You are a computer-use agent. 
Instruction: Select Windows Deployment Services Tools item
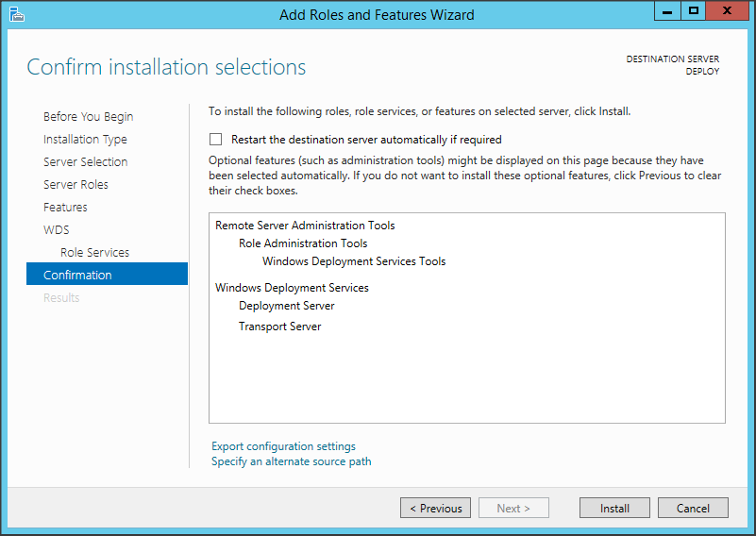tap(354, 261)
